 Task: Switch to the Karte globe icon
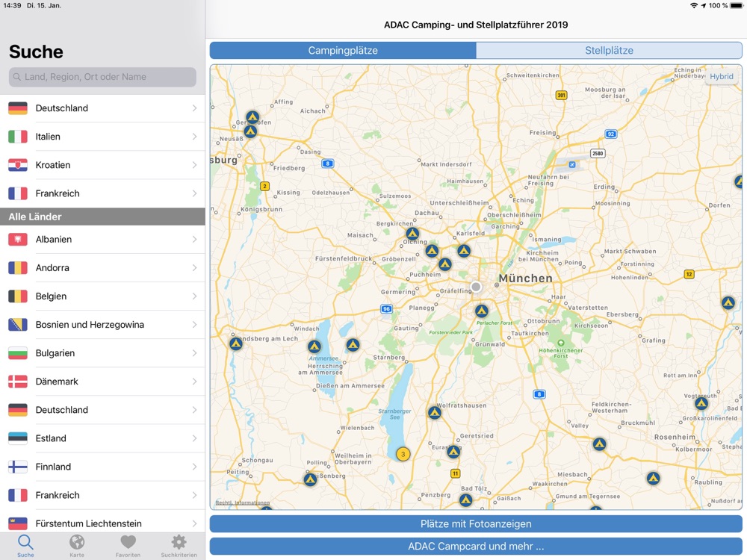click(77, 542)
